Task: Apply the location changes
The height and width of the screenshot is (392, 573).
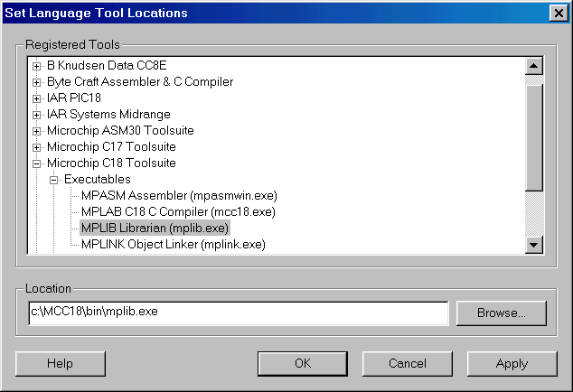Action: (x=512, y=364)
